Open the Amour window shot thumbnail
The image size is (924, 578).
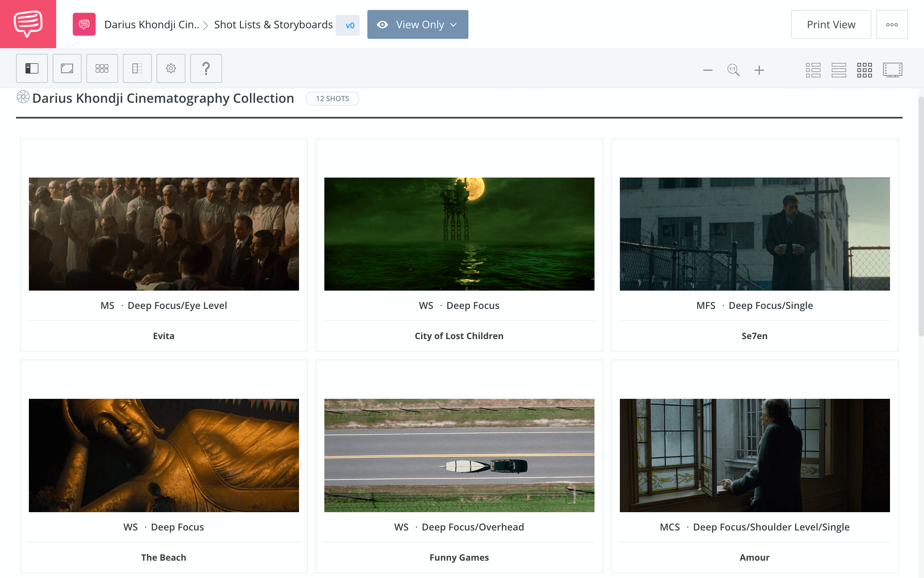pyautogui.click(x=755, y=455)
